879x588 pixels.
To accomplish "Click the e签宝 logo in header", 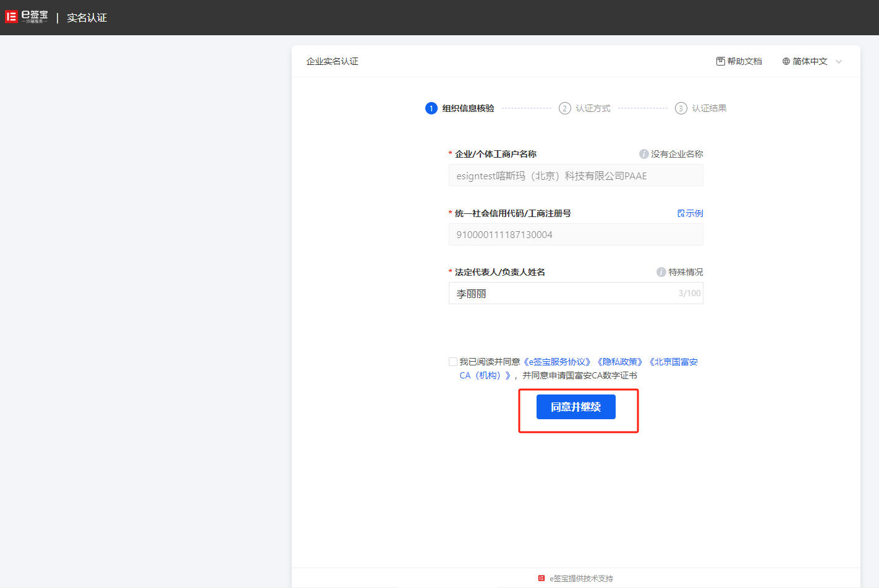I will point(26,17).
